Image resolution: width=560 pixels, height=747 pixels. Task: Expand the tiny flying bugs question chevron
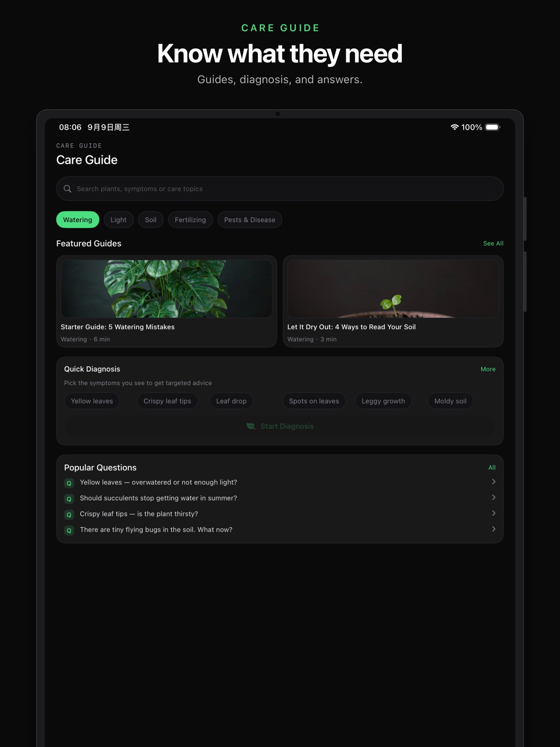click(494, 529)
